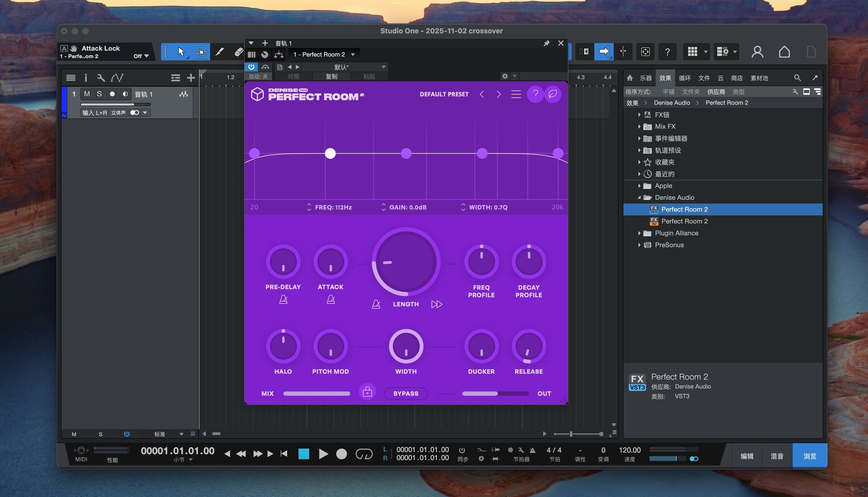Click the mix lock icon

pos(367,392)
